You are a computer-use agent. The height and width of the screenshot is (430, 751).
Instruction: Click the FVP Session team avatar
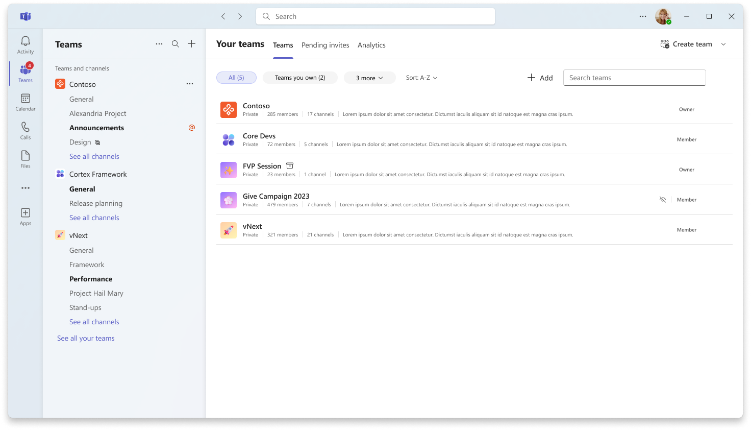(228, 170)
